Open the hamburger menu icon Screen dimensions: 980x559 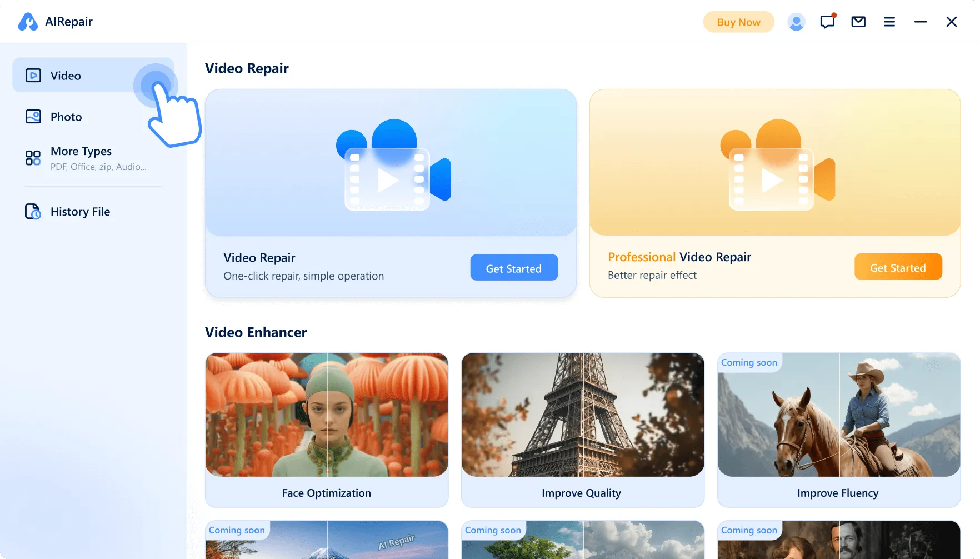pyautogui.click(x=889, y=22)
